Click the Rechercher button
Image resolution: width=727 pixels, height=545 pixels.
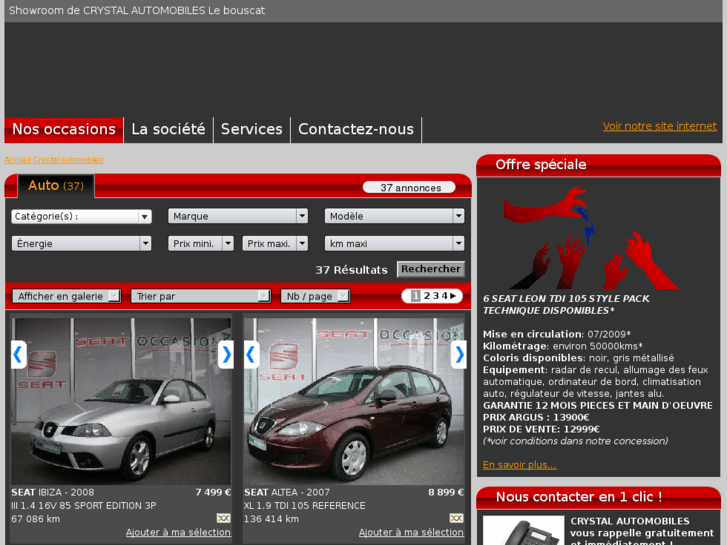click(x=431, y=269)
